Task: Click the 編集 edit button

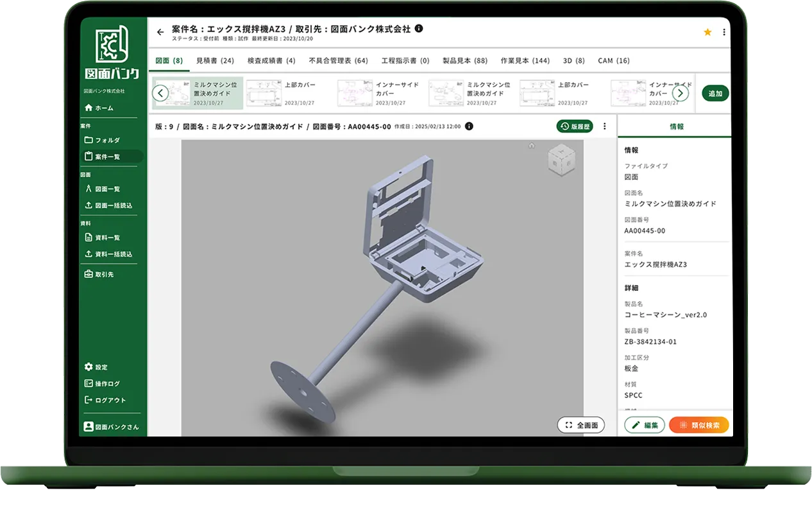Action: pos(644,425)
